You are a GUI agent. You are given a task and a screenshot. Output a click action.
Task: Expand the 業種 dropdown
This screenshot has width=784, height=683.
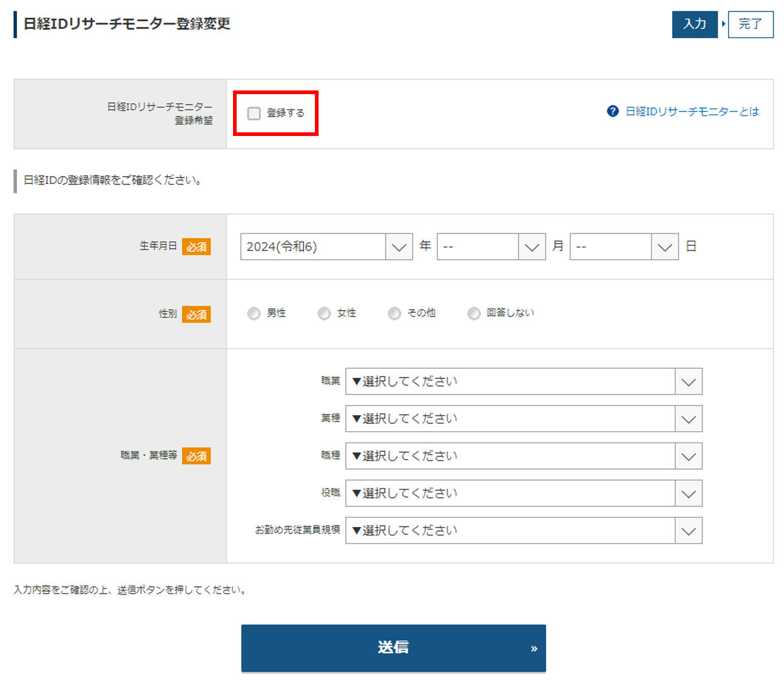pyautogui.click(x=524, y=419)
